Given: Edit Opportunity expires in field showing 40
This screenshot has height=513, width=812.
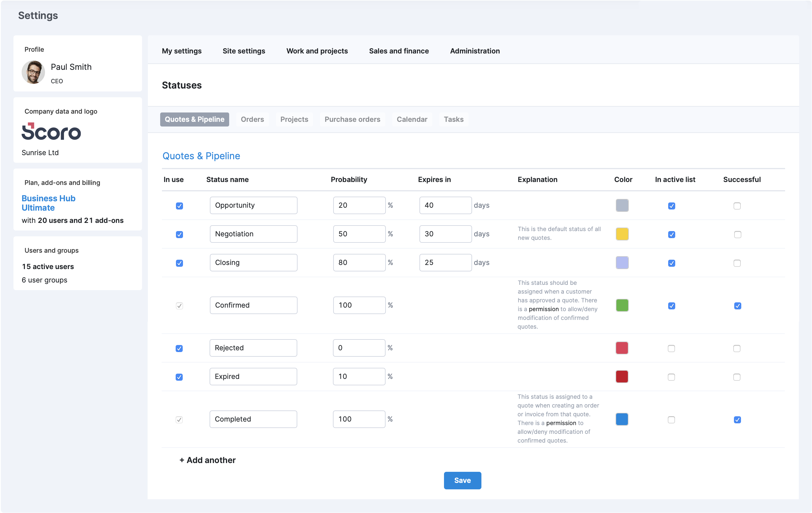Looking at the screenshot, I should (445, 205).
